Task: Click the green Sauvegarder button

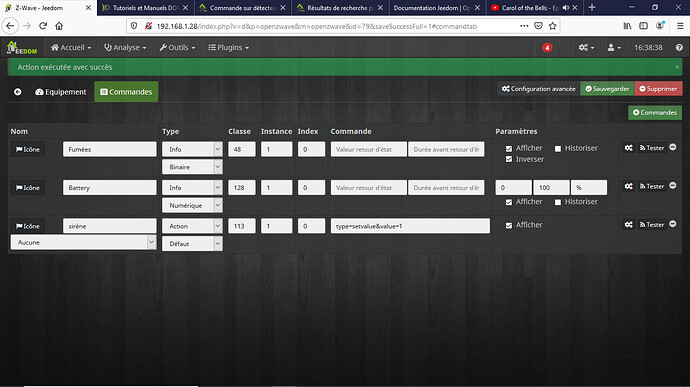Action: 607,89
